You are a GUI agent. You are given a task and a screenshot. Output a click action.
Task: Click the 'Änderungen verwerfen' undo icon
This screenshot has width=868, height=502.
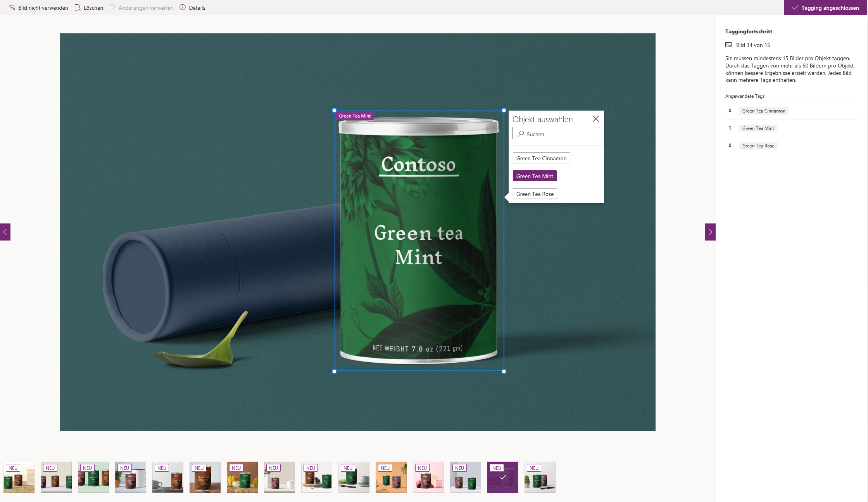pos(112,8)
